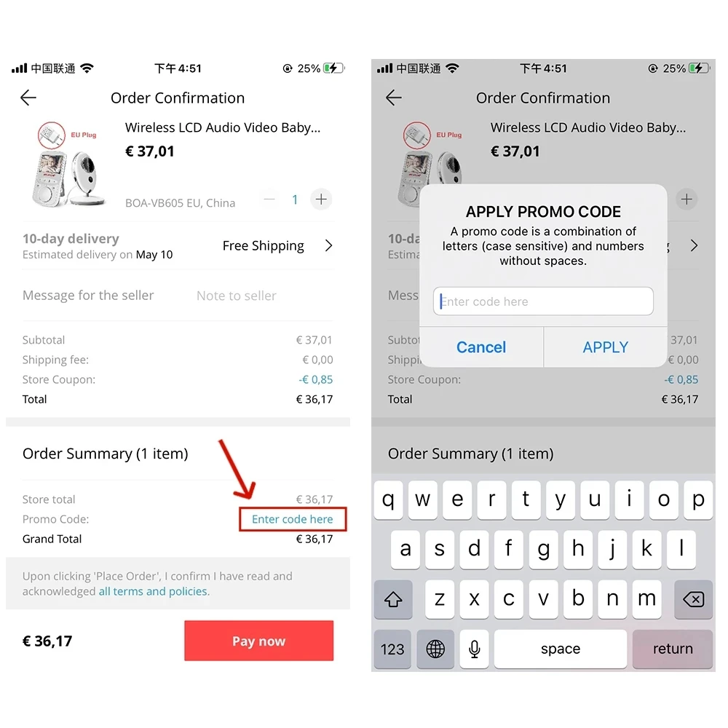Click the promo code text field in dialog
728x728 pixels.
click(543, 301)
